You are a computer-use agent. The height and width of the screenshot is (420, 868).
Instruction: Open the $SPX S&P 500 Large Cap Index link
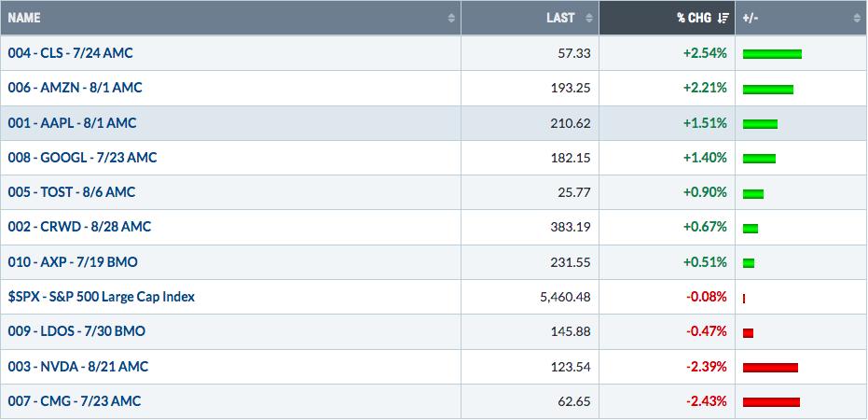pyautogui.click(x=102, y=297)
